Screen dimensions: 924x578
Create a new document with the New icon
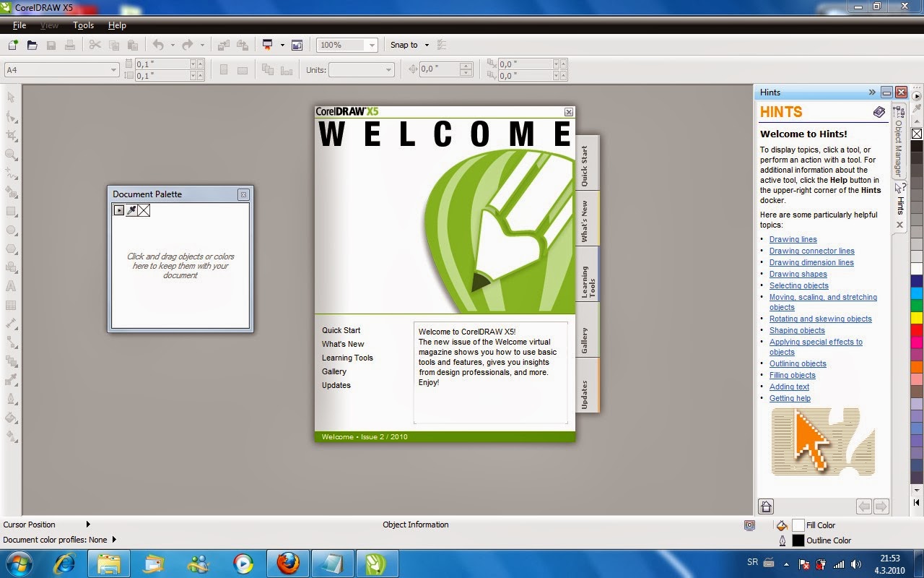[x=13, y=45]
